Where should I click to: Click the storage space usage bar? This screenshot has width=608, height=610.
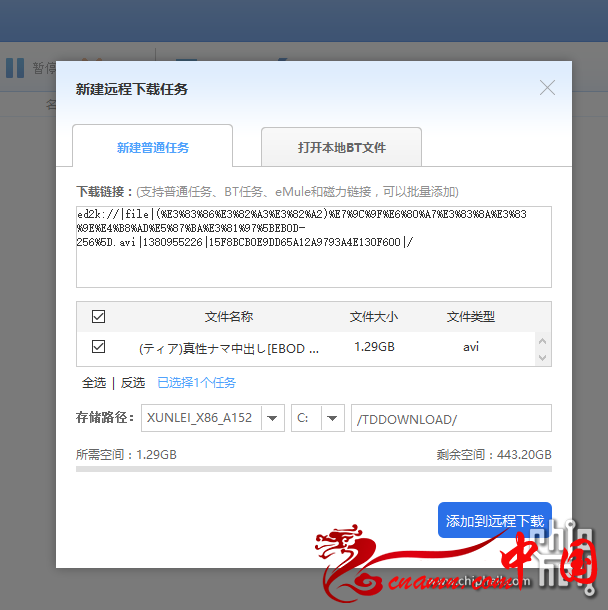[313, 467]
